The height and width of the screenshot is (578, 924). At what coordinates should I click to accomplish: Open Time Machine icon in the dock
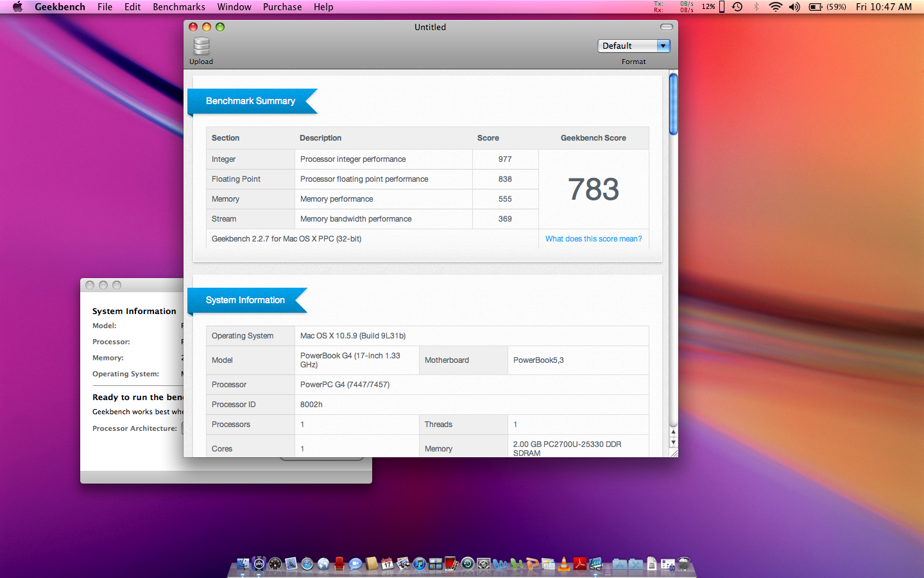pyautogui.click(x=468, y=564)
